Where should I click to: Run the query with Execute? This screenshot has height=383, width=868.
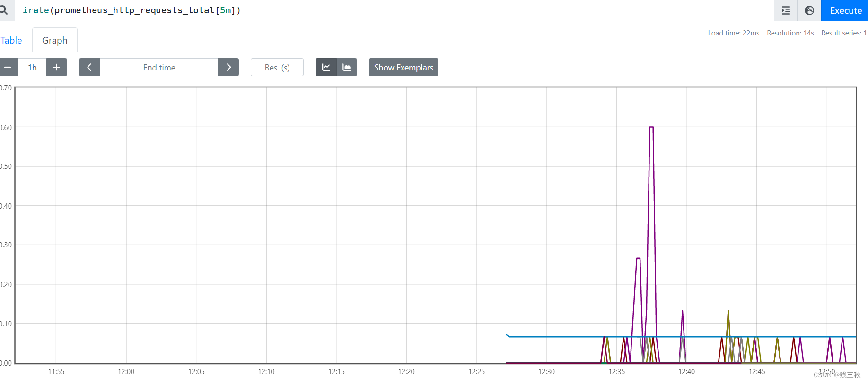pyautogui.click(x=845, y=10)
